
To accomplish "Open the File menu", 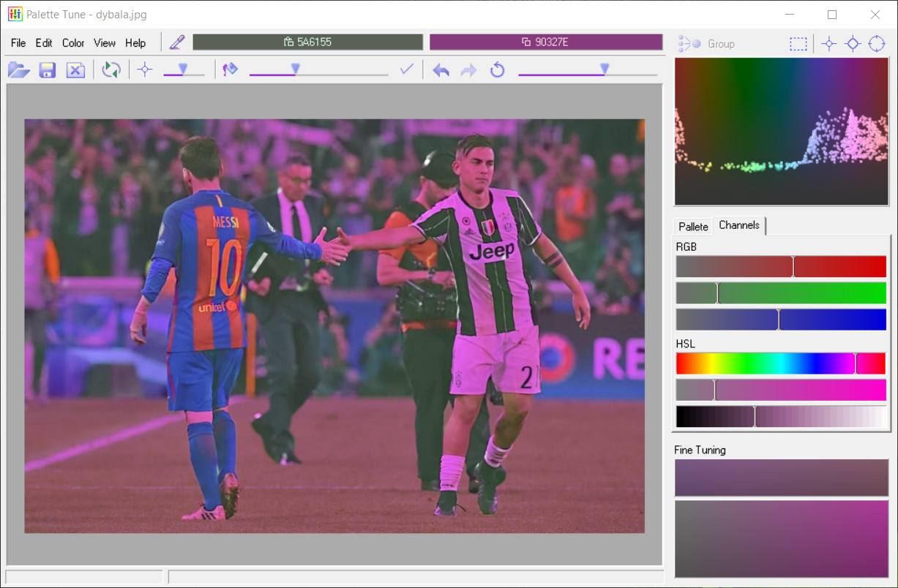I will click(x=18, y=43).
